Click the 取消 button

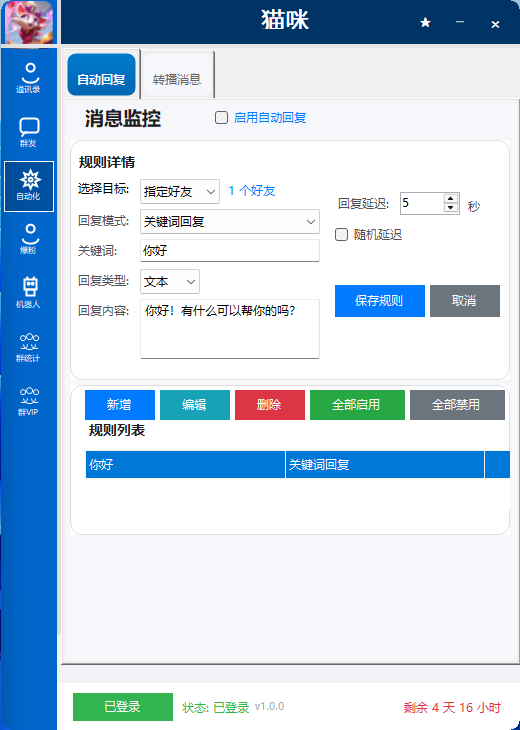point(465,301)
